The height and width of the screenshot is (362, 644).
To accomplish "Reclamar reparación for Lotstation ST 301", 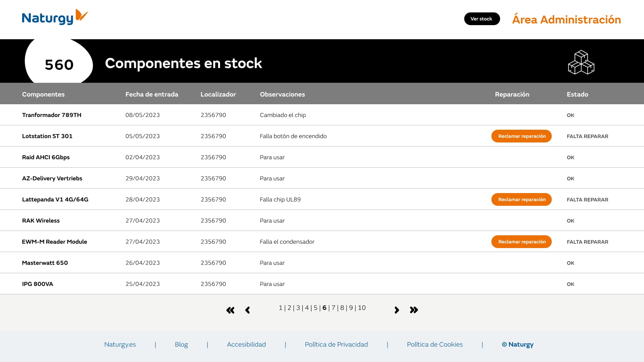I will [522, 136].
